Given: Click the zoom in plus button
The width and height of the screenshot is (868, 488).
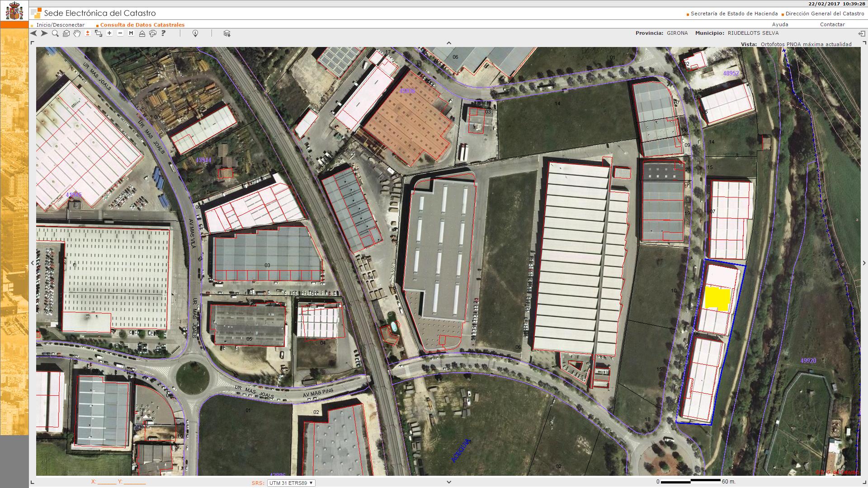Looking at the screenshot, I should click(x=109, y=33).
